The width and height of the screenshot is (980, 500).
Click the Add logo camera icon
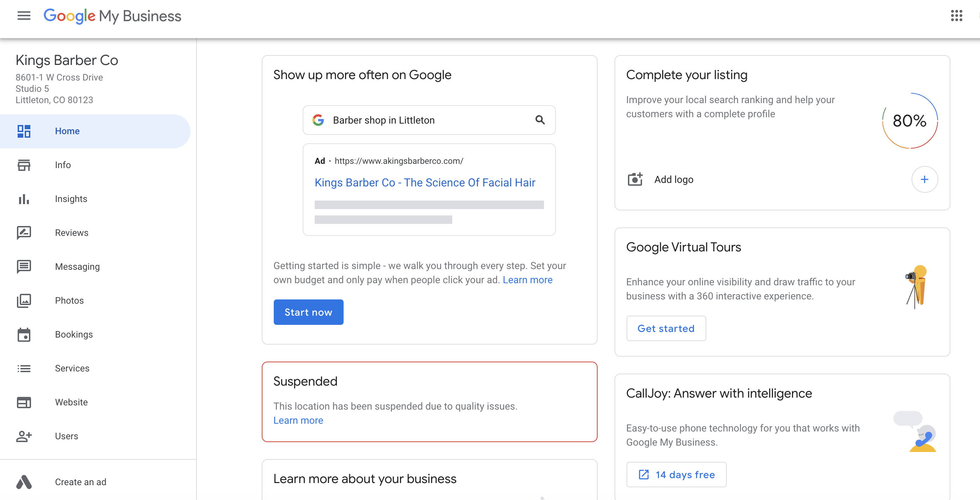pos(635,179)
